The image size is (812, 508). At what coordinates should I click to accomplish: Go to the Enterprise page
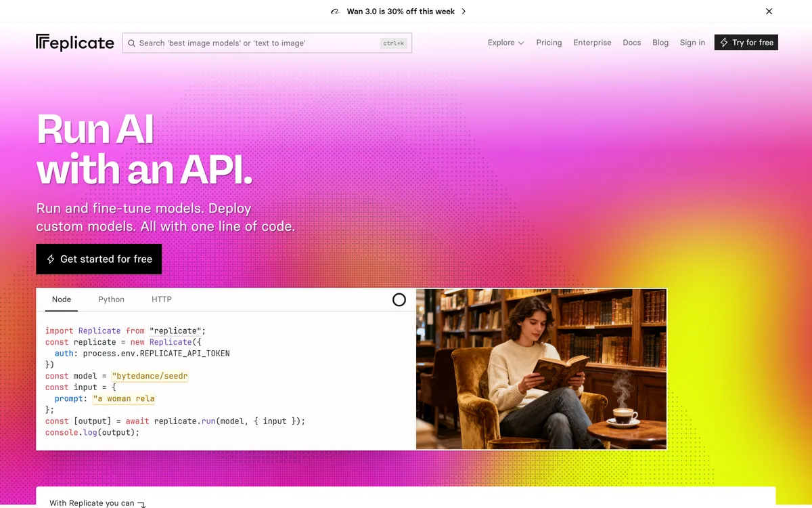(592, 43)
